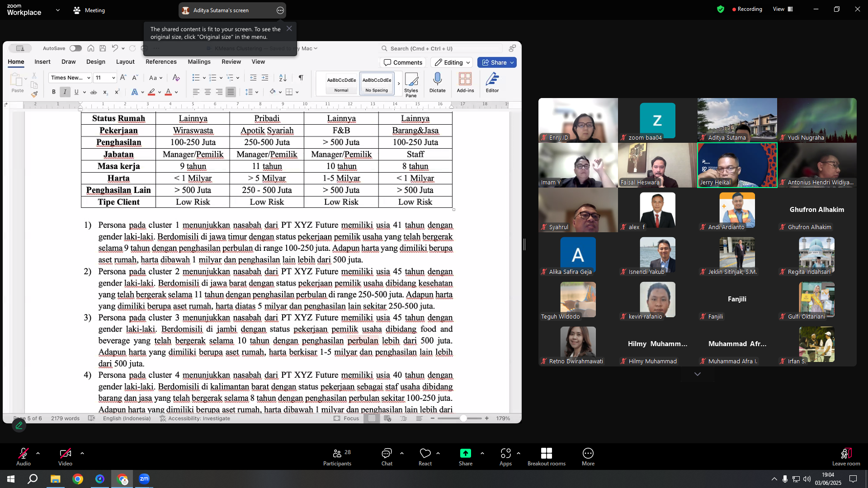Image resolution: width=868 pixels, height=488 pixels.
Task: Show paragraph marks with pilcrow icon
Action: [x=301, y=78]
